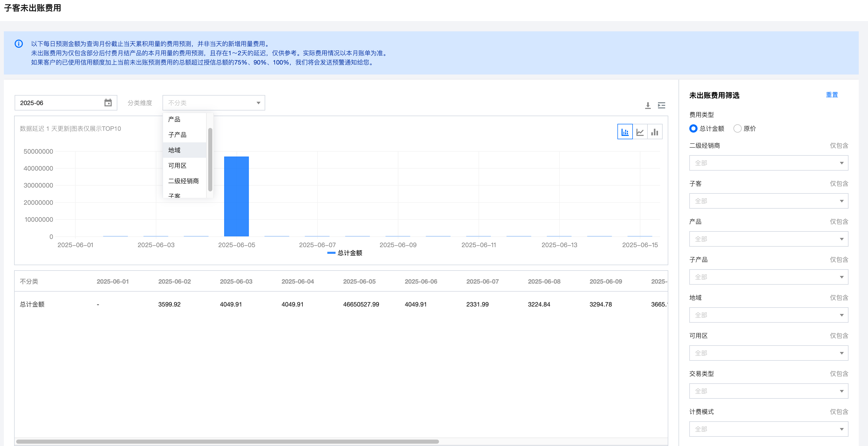Click the download data icon
The width and height of the screenshot is (868, 446).
point(648,106)
